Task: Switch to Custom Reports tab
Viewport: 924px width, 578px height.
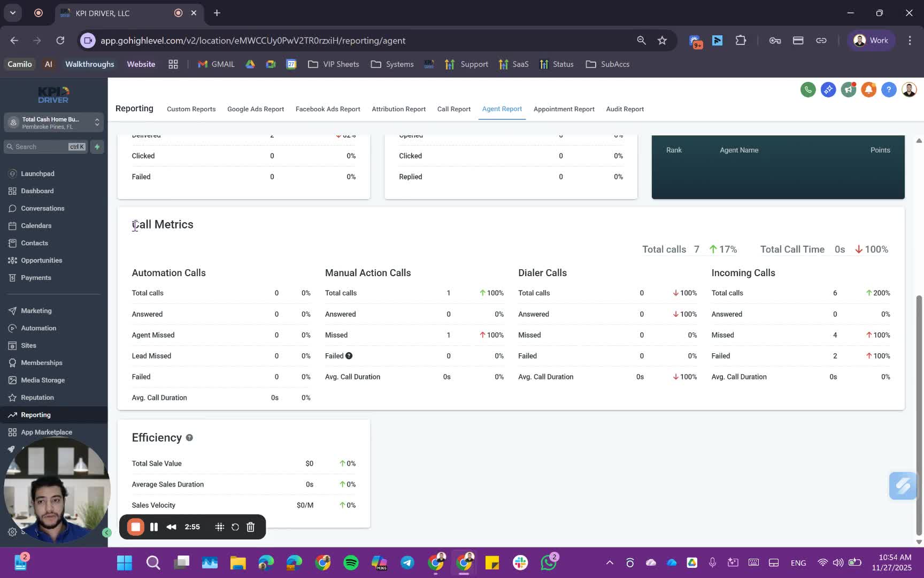Action: [x=191, y=109]
